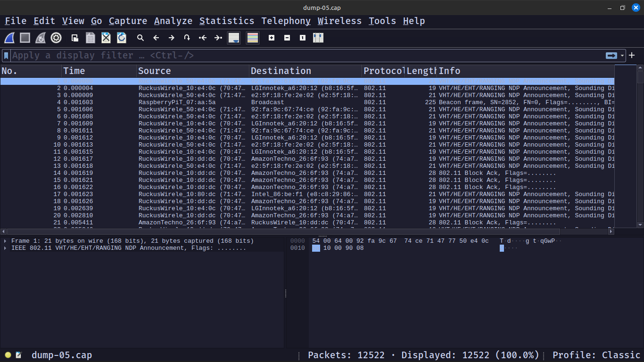Open the Tools menu
Viewport: 644px width, 362px height.
tap(382, 21)
